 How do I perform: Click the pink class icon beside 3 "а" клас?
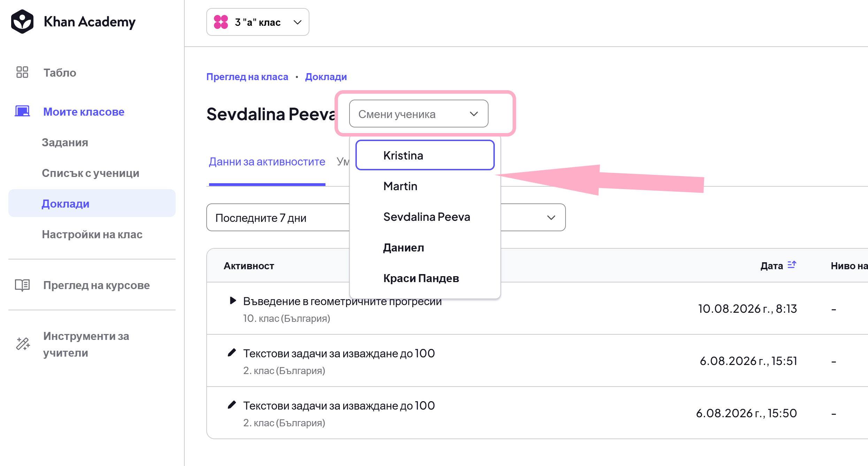(221, 22)
